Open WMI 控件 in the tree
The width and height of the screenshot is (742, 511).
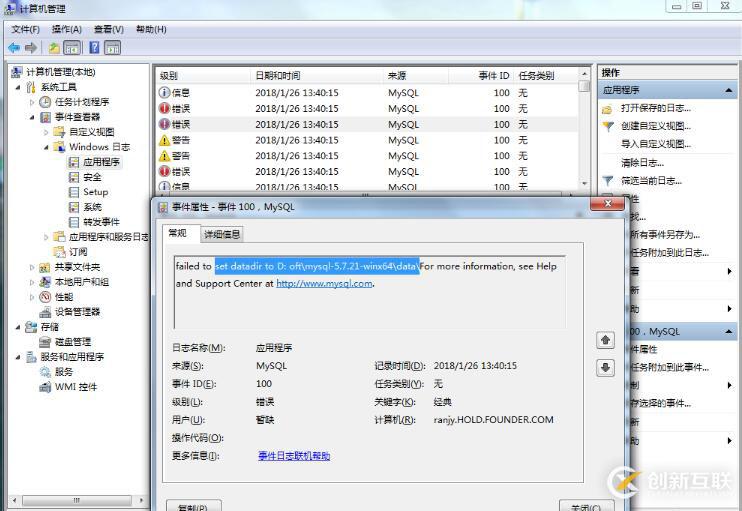pos(76,387)
